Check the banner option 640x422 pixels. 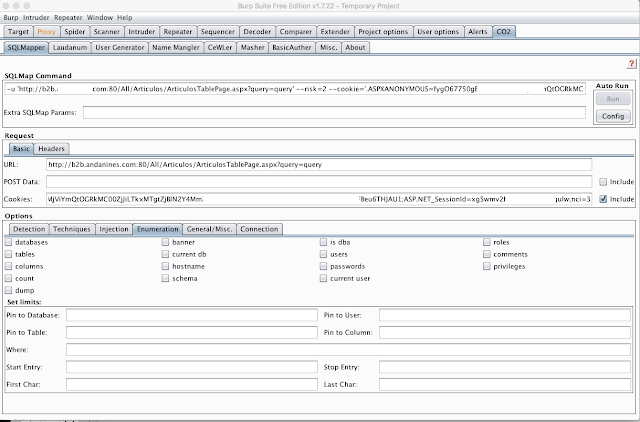pyautogui.click(x=165, y=242)
